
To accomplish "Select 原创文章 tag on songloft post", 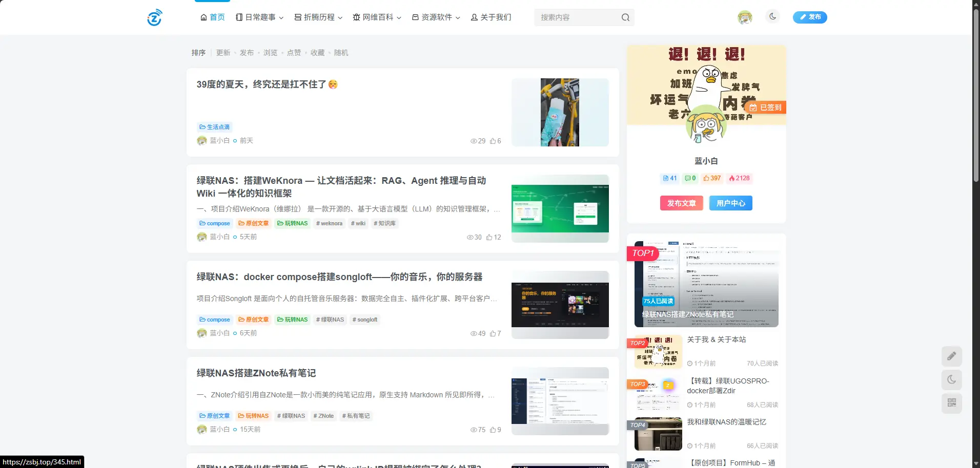I will [x=253, y=320].
